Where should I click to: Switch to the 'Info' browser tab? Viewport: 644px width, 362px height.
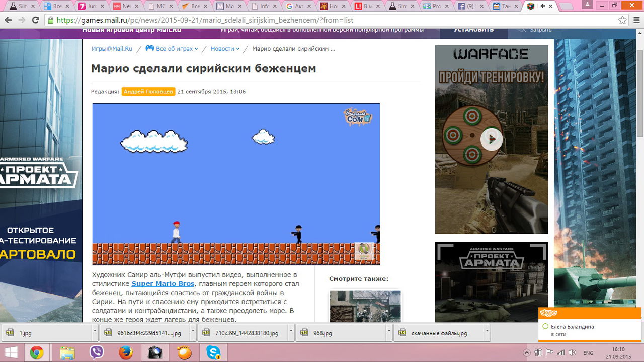click(x=264, y=6)
